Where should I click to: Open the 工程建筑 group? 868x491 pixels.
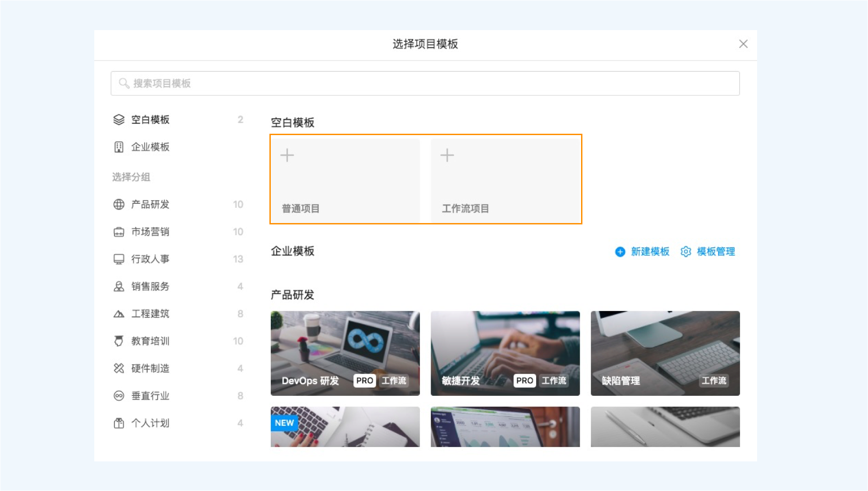[x=178, y=314]
